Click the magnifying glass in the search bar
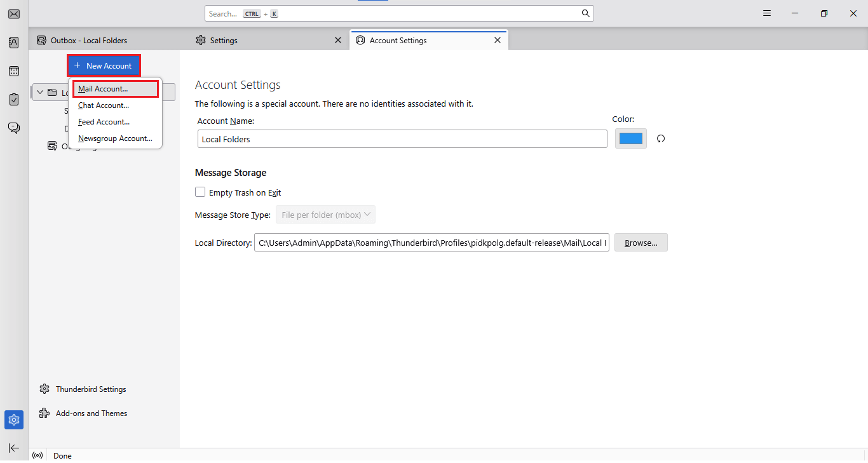 click(x=585, y=13)
